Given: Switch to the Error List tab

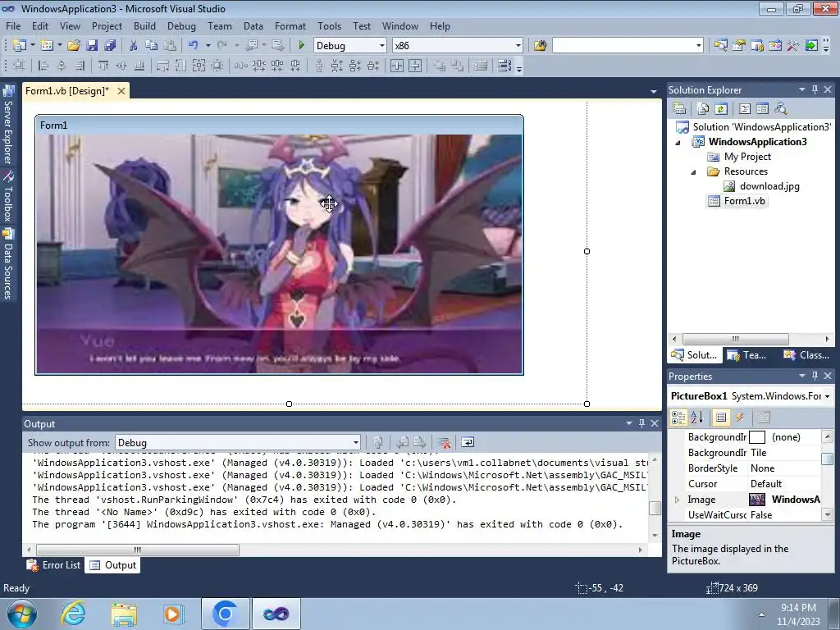Looking at the screenshot, I should pyautogui.click(x=53, y=564).
